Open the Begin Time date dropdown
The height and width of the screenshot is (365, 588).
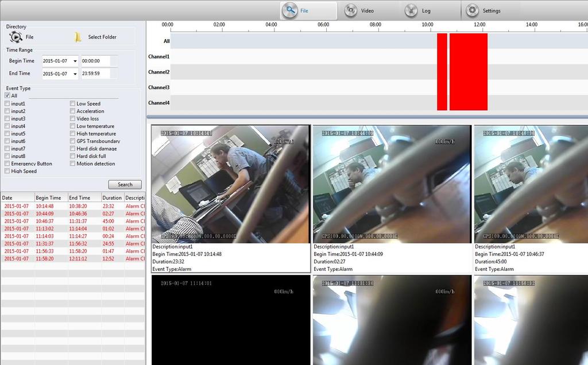(75, 61)
